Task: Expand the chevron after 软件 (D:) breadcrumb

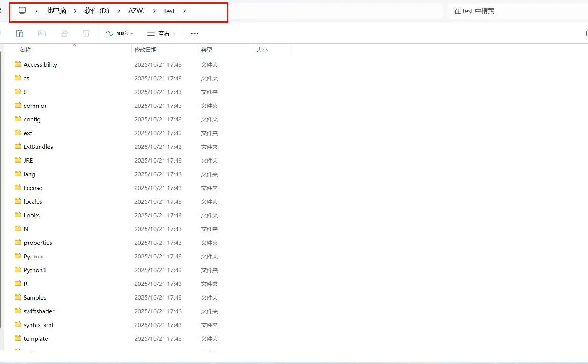Action: point(119,11)
